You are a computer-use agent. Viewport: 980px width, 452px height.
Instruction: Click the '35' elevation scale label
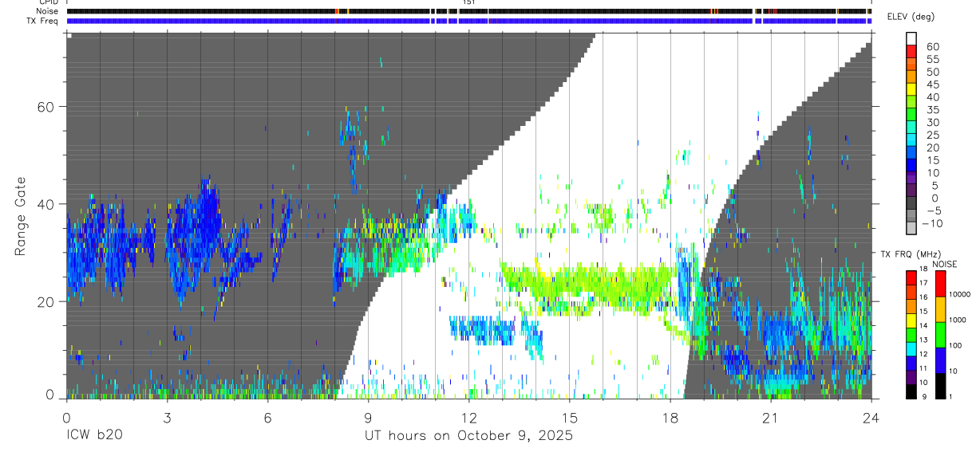pyautogui.click(x=932, y=109)
